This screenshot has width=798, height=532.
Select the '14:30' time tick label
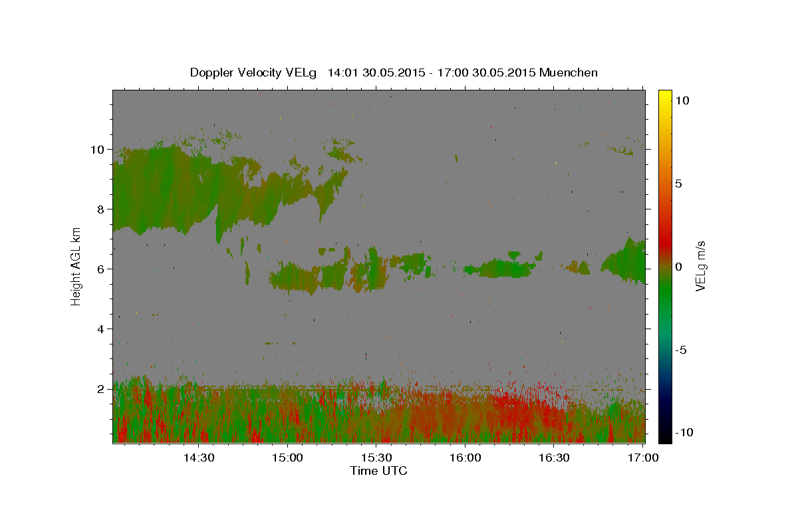(198, 458)
